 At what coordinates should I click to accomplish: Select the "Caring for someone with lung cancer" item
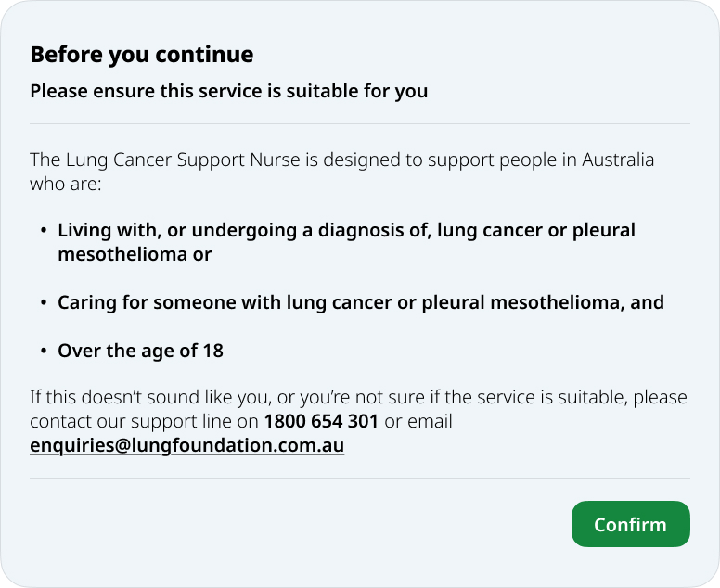[360, 302]
